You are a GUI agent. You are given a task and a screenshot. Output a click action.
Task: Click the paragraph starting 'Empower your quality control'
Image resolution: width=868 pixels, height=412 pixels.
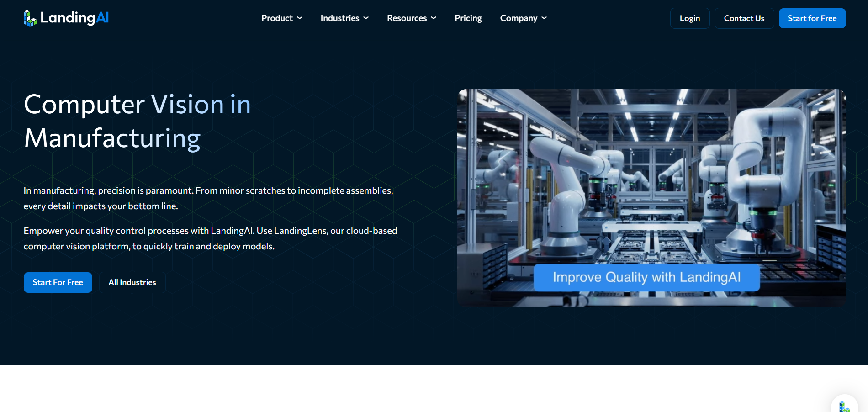tap(210, 238)
